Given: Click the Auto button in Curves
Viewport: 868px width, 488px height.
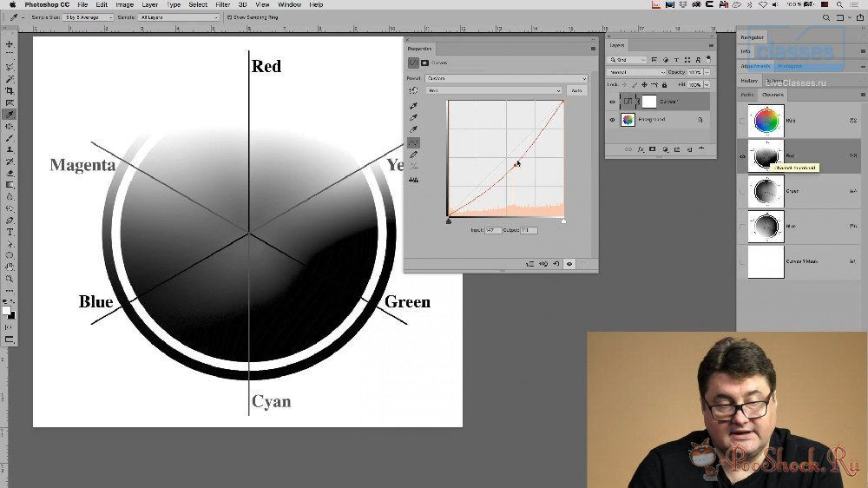Looking at the screenshot, I should pos(576,90).
